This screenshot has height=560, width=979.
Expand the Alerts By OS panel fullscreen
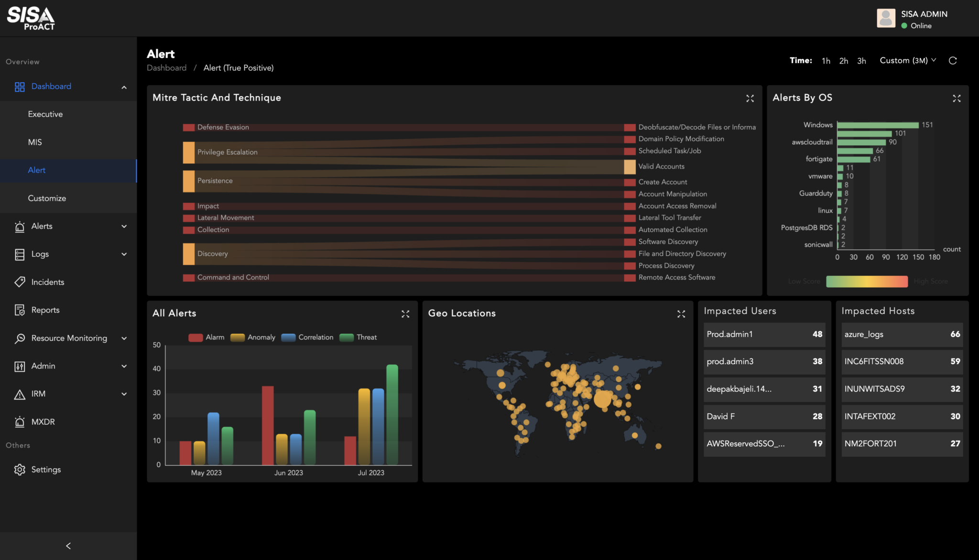pos(957,98)
